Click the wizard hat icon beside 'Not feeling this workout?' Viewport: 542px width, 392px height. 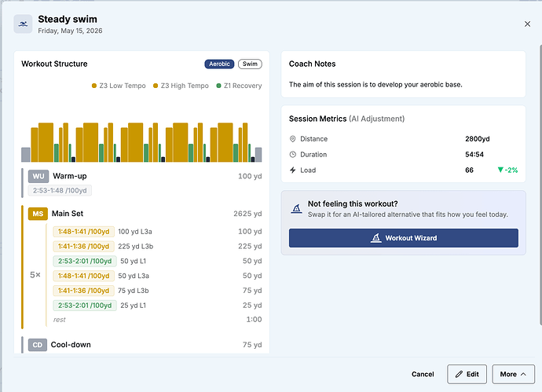pyautogui.click(x=296, y=208)
